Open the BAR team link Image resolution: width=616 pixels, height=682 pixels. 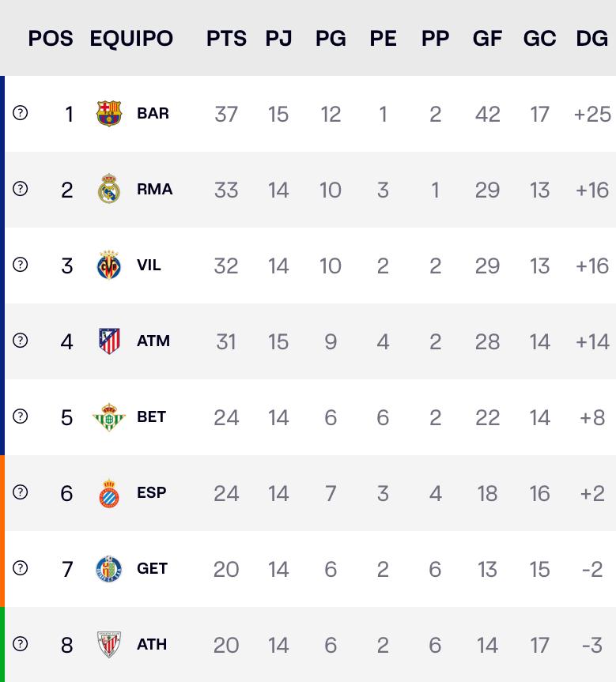[153, 113]
